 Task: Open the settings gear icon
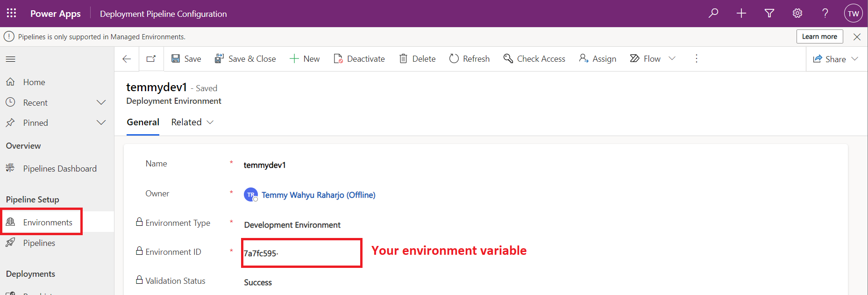tap(797, 13)
